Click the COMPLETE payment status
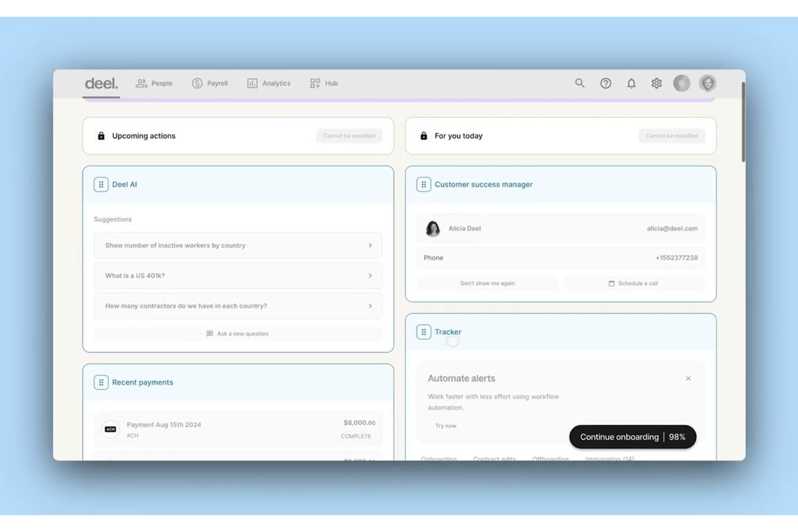Screen dimensions: 798x532 356,436
